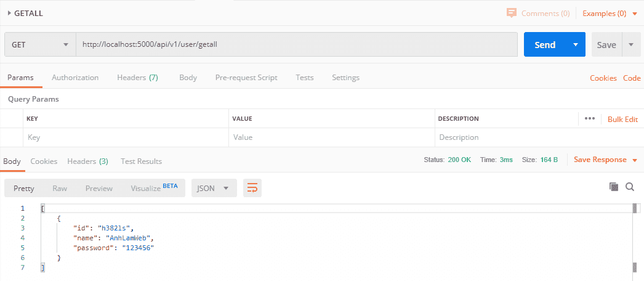Open the Cookies link on the right
Viewport: 644px width, 281px height.
[x=603, y=78]
